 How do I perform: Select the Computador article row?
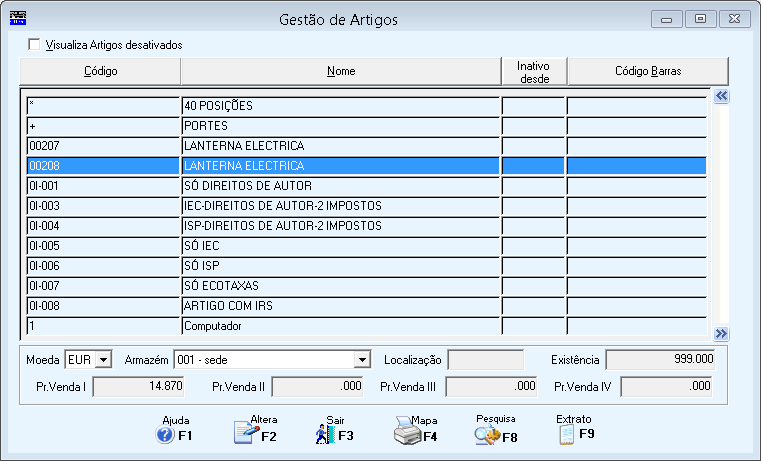pyautogui.click(x=366, y=326)
